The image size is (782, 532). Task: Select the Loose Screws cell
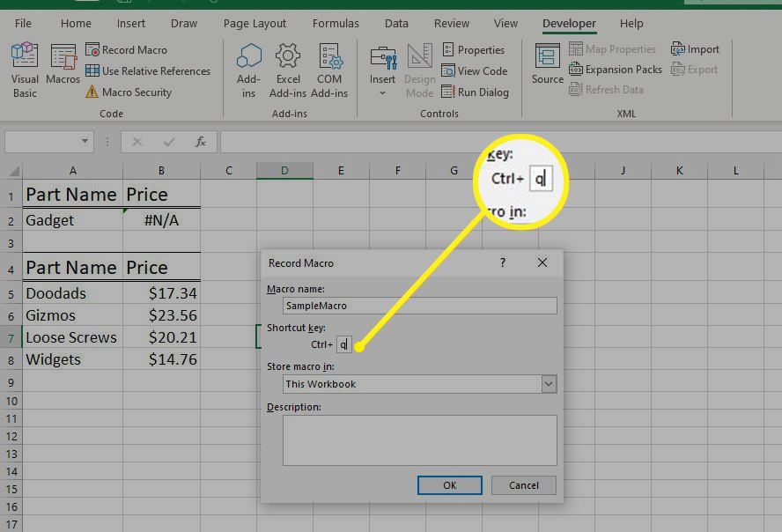pyautogui.click(x=73, y=337)
